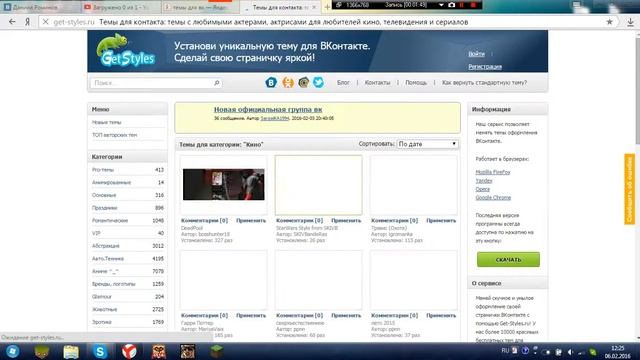
Task: Click the VKontakte social icon in header
Action: coord(271,82)
